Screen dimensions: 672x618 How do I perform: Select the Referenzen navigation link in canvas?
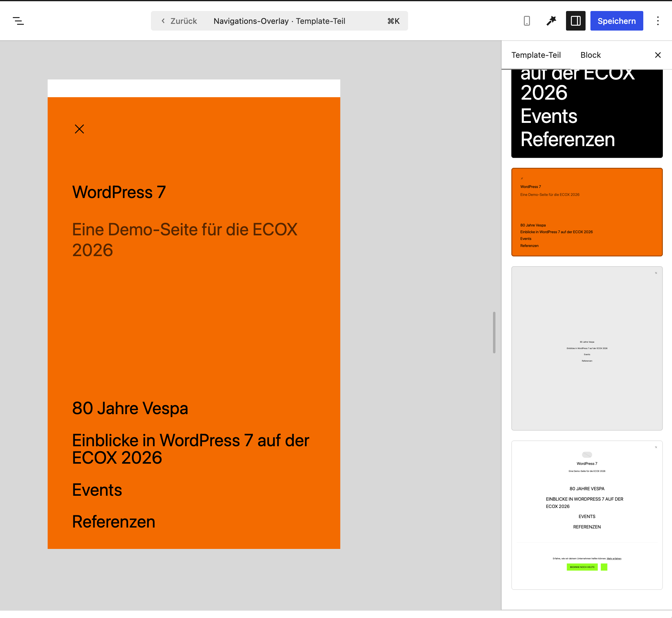114,522
